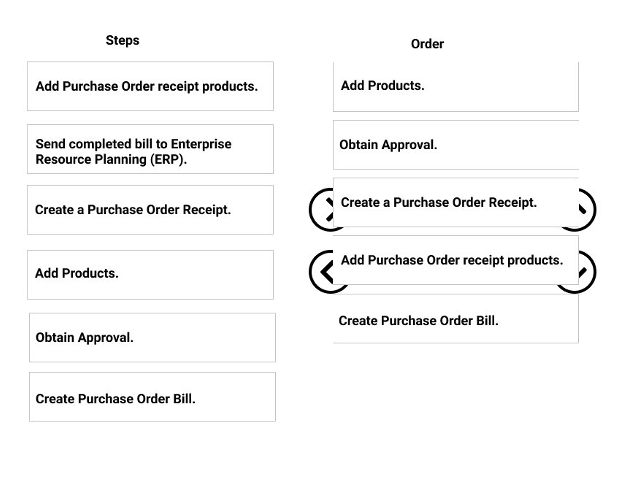Viewport: 635px width, 480px height.
Task: Click Create a Purchase Order Receipt in Order list
Action: click(x=456, y=202)
